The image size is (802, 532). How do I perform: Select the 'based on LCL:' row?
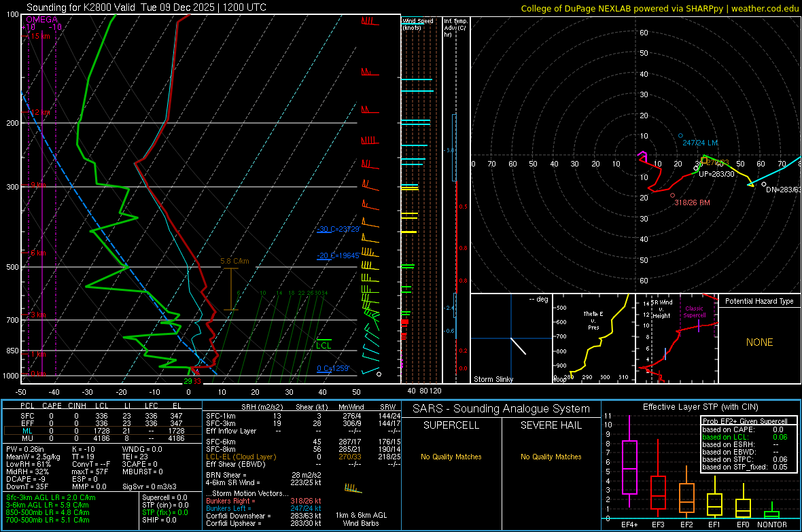[x=745, y=437]
